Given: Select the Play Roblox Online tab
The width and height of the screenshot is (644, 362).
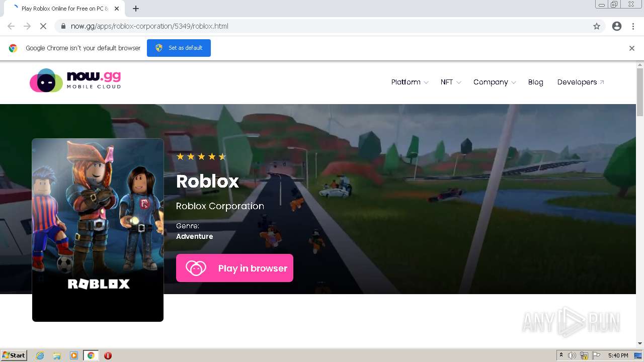Looking at the screenshot, I should coord(64,9).
